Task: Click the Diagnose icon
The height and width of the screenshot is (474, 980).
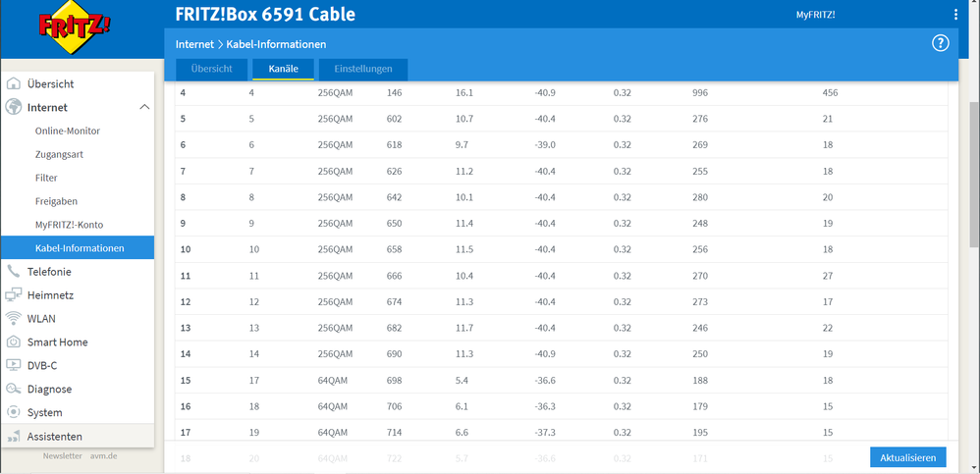Action: [x=14, y=389]
